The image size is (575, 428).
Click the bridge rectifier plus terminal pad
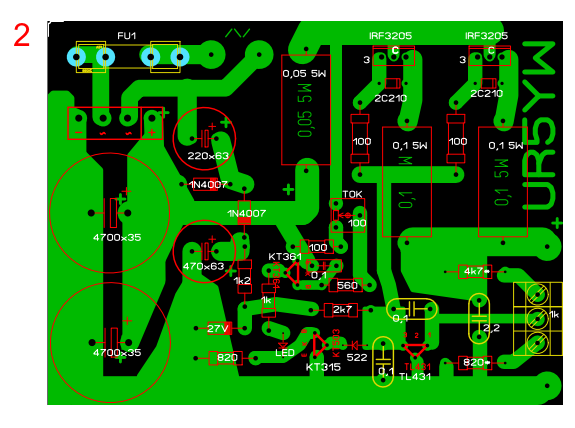tap(151, 118)
